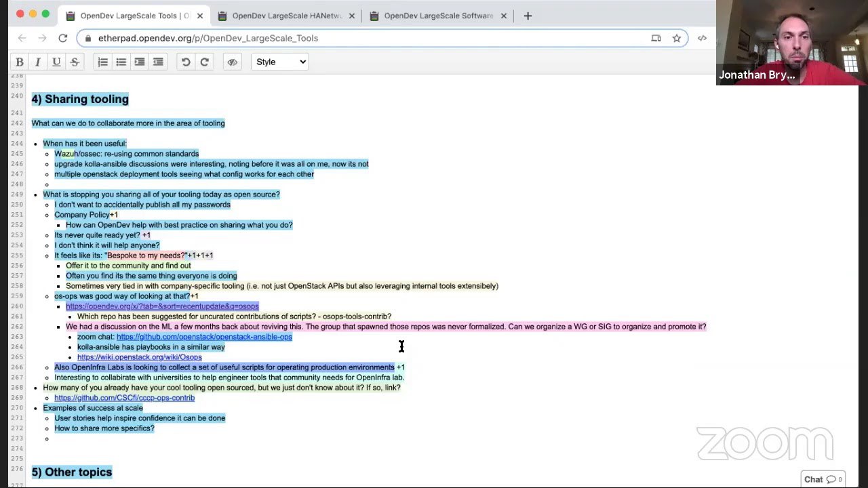Toggle bold formatting in Etherpad toolbar

(20, 62)
